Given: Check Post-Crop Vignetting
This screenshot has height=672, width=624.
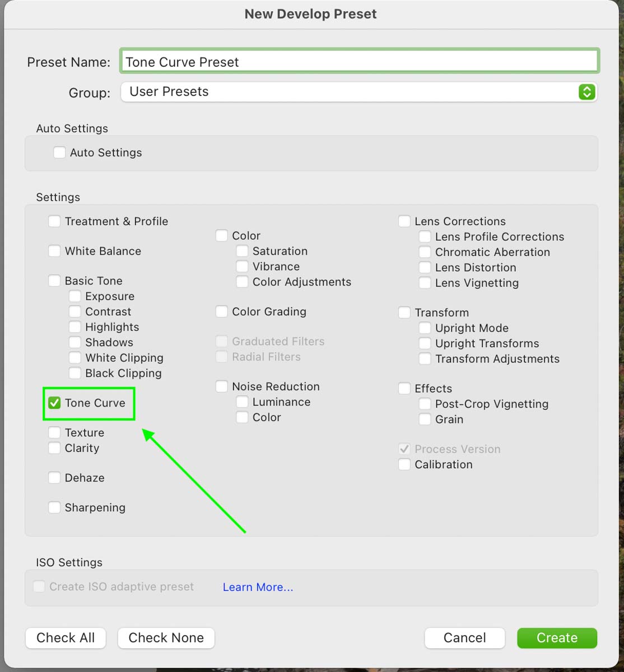Looking at the screenshot, I should click(x=425, y=404).
